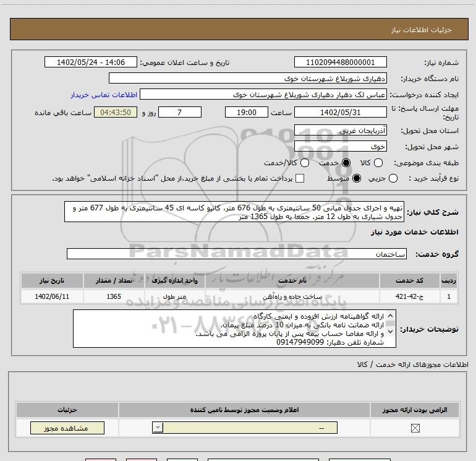476x461 pixels.
Task: Toggle the اسناد خزانه اسلامی payment checkbox
Action: click(300, 178)
